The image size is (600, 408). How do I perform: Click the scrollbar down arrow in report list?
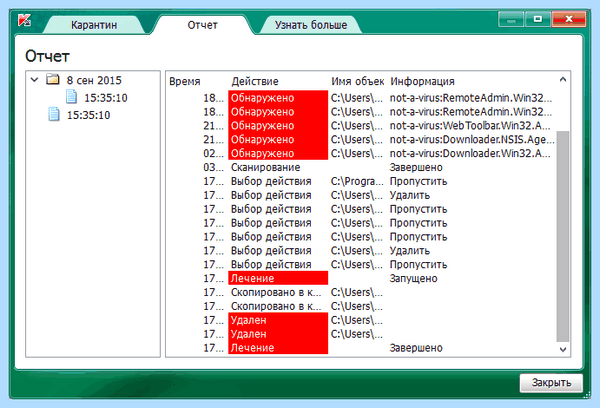(x=562, y=349)
